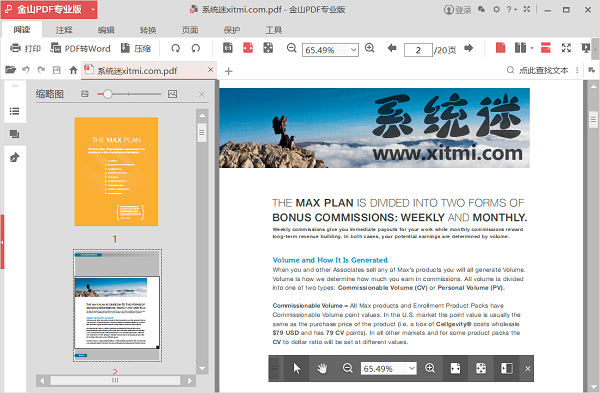Viewport: 600px width, 393px height.
Task: Select red fit-width view icon
Action: 248,48
